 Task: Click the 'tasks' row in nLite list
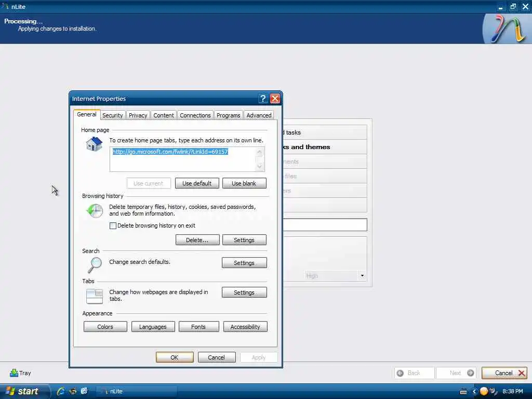pyautogui.click(x=325, y=132)
